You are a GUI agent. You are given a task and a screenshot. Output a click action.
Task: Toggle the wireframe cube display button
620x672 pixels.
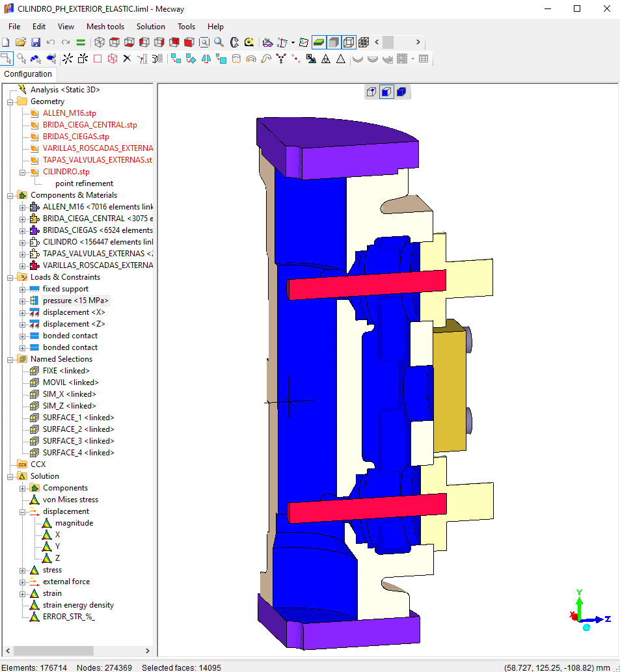click(x=349, y=42)
